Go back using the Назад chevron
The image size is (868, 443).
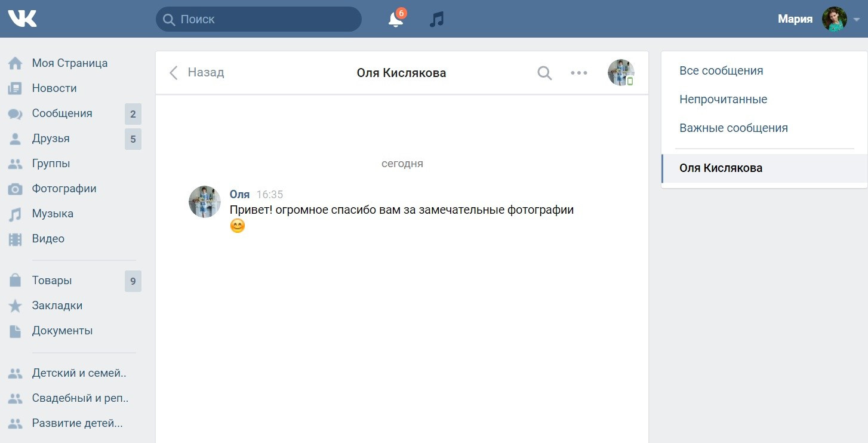[x=174, y=73]
